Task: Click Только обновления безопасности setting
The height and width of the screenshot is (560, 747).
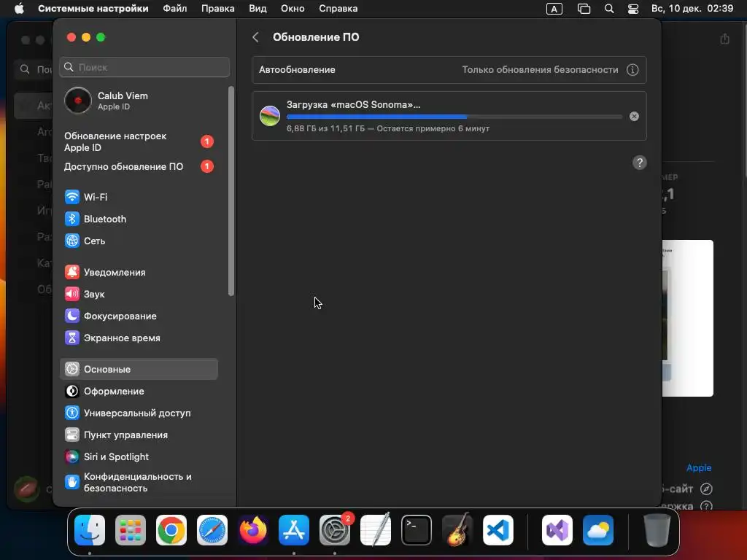Action: tap(540, 70)
